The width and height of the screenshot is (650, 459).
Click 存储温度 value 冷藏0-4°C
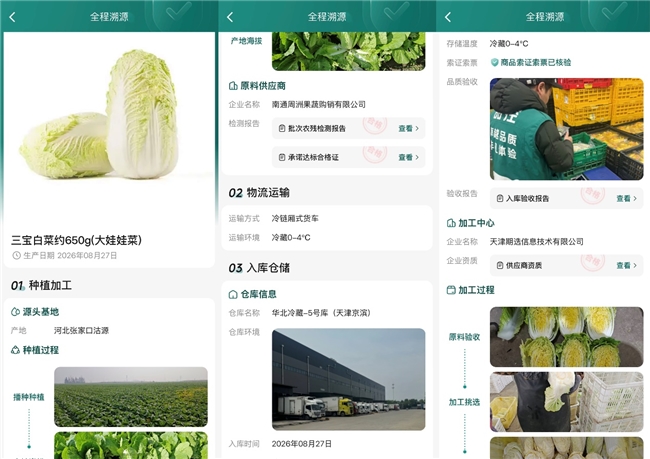click(509, 44)
